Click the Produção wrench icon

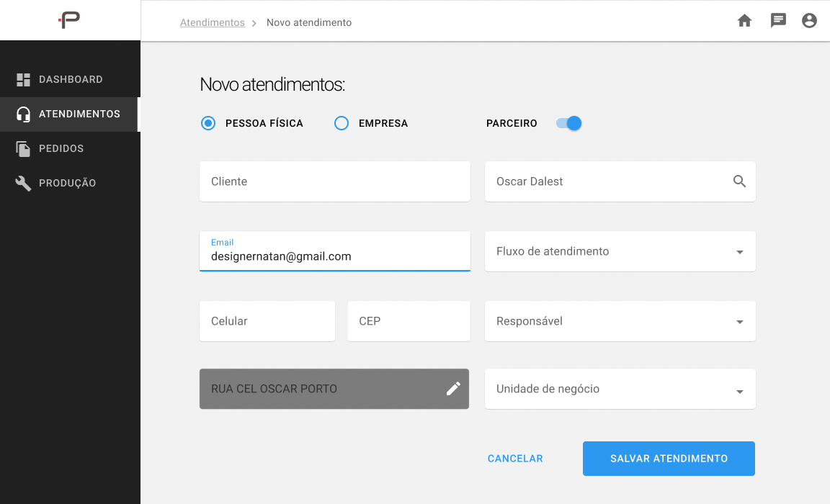23,183
